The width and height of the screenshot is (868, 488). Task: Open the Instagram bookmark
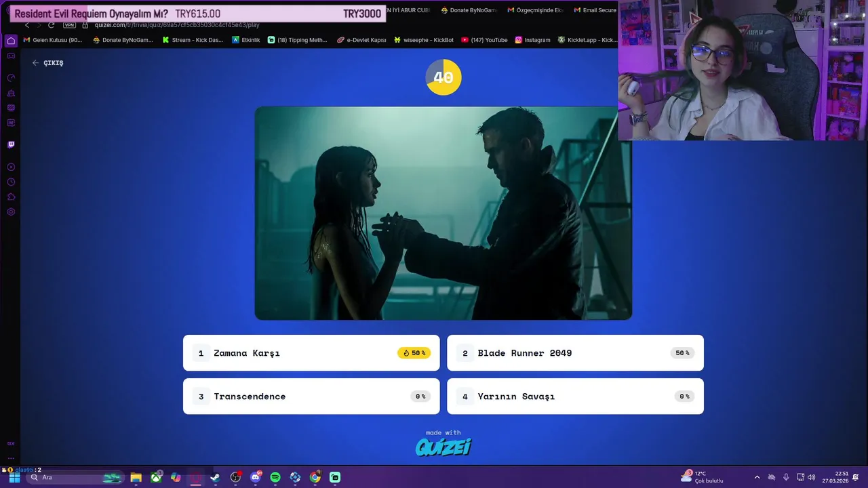(532, 40)
